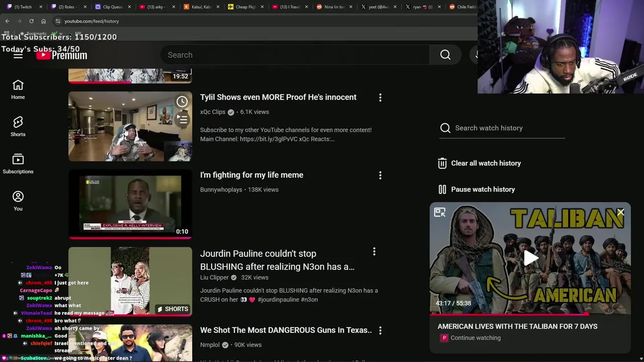644x362 pixels.
Task: Play the Taliban miniplayer video
Action: (530, 258)
